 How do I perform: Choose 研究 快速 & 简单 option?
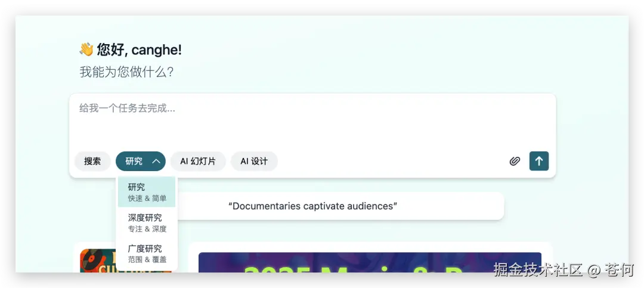(147, 192)
